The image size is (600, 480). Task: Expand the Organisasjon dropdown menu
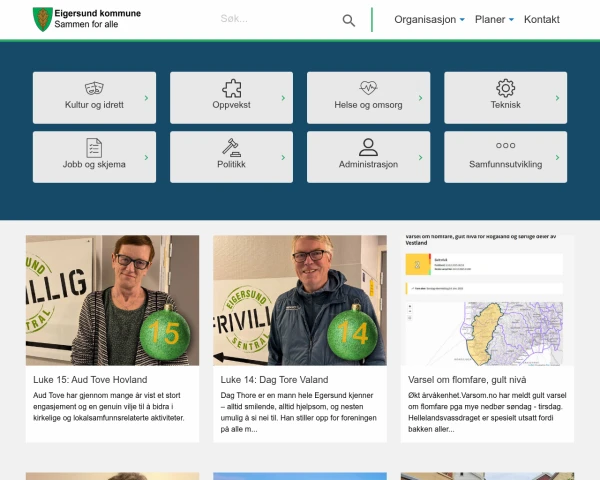click(x=429, y=20)
